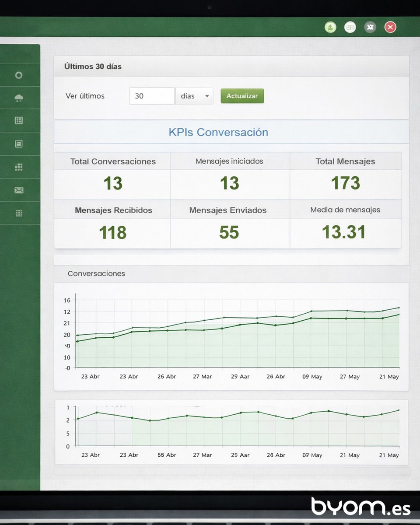Viewport: 420px width, 525px height.
Task: Open the ring-shaped icon in the green sidebar
Action: [x=19, y=75]
